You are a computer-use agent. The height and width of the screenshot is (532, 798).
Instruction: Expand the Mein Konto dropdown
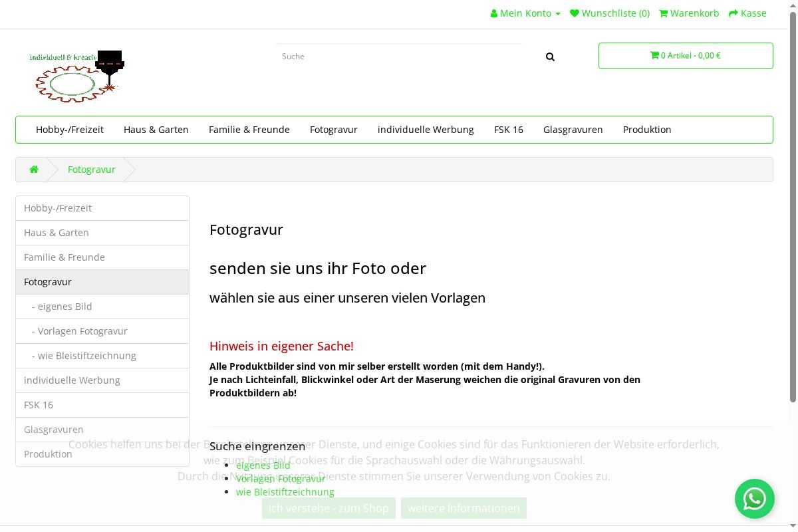[525, 13]
